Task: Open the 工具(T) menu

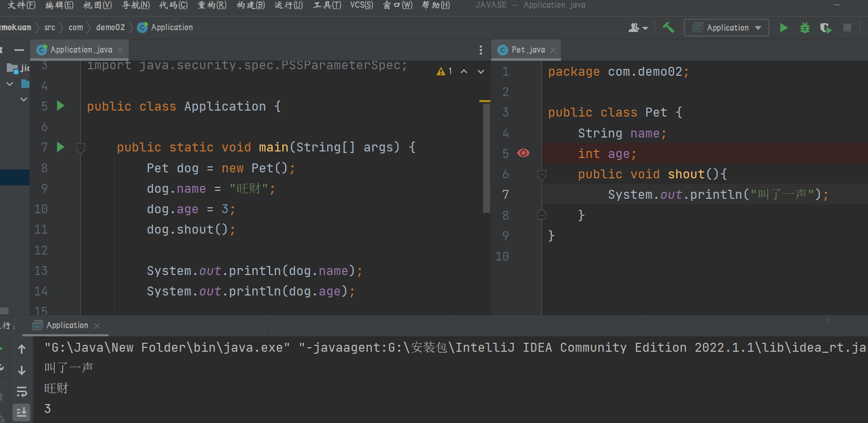Action: [327, 5]
